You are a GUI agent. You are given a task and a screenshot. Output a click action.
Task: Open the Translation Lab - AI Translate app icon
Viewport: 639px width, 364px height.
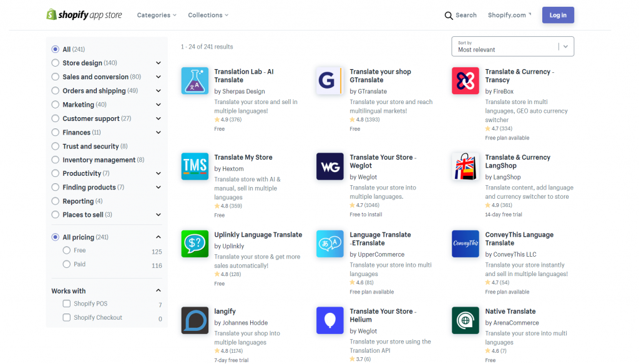click(x=195, y=81)
